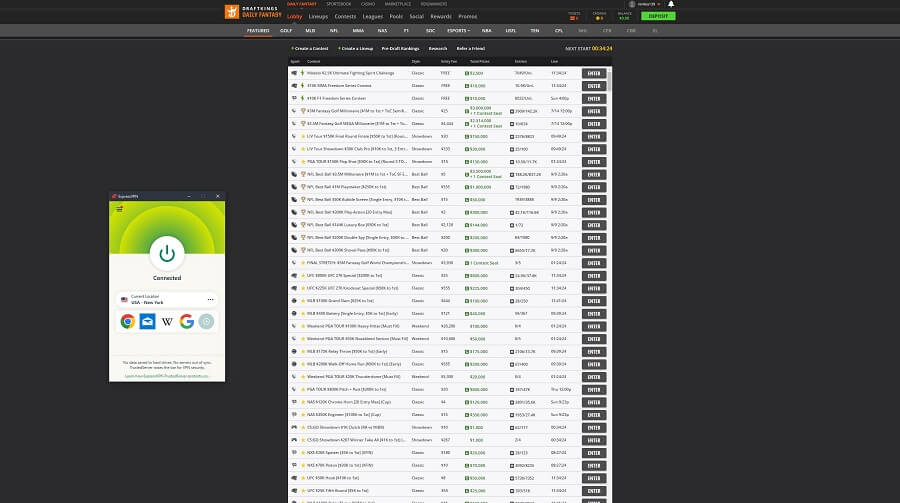Enter the NAS $70K Piston contest
Screen dimensions: 900x503
[x=593, y=466]
